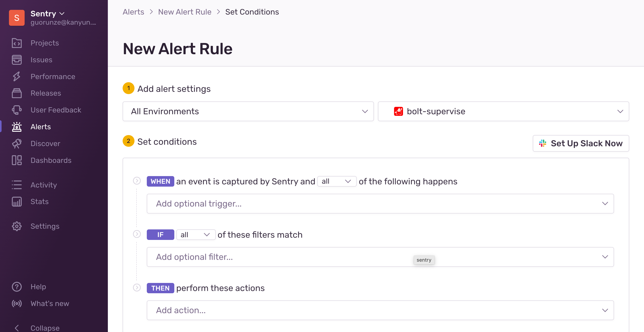This screenshot has width=644, height=332.
Task: Expand the bolt-supervise project selector
Action: coord(503,111)
